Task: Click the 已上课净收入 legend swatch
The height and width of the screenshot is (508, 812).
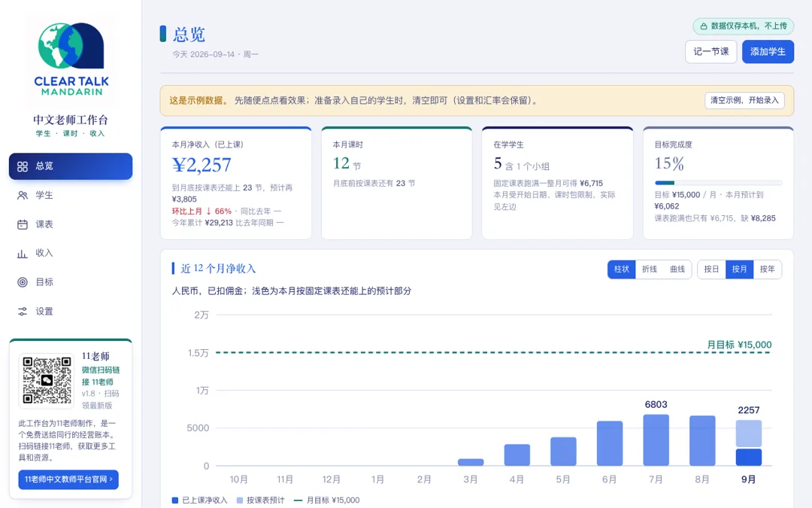Action: tap(175, 500)
